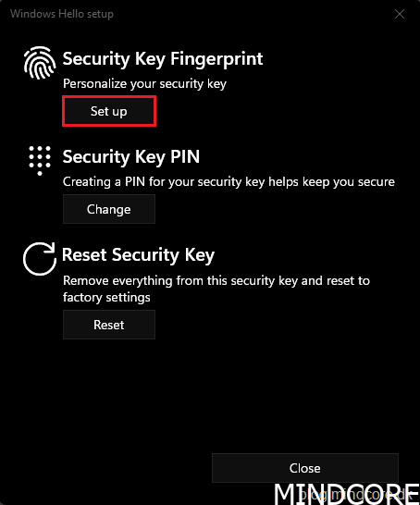Viewport: 420px width, 505px height.
Task: Select the Security Key PIN heading
Action: coord(131,157)
